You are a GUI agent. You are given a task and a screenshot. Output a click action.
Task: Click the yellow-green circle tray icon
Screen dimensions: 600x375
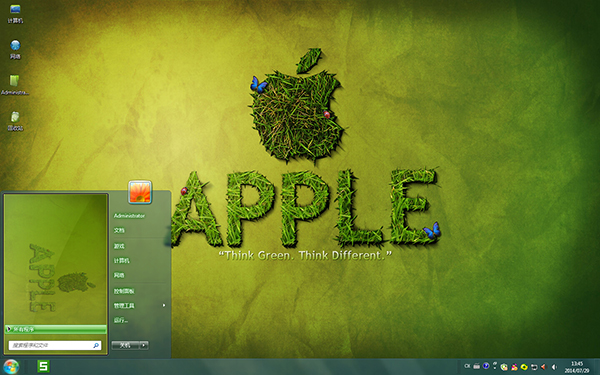coord(524,367)
